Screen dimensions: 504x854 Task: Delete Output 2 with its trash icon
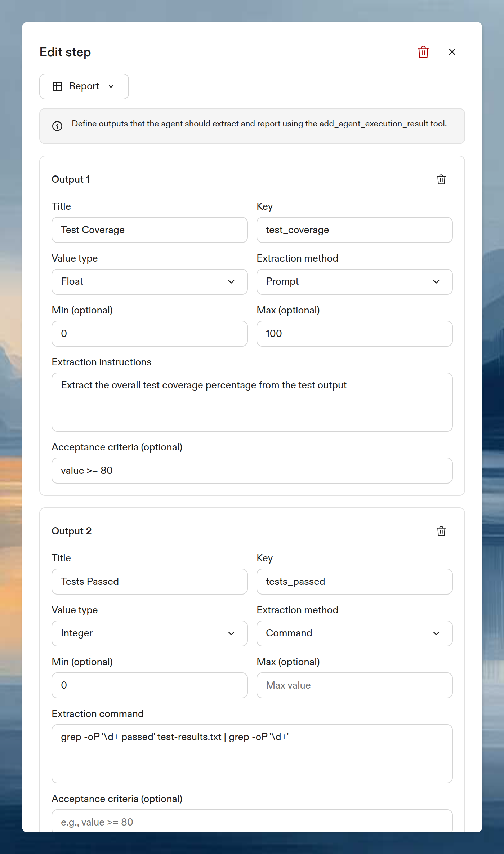coord(441,531)
